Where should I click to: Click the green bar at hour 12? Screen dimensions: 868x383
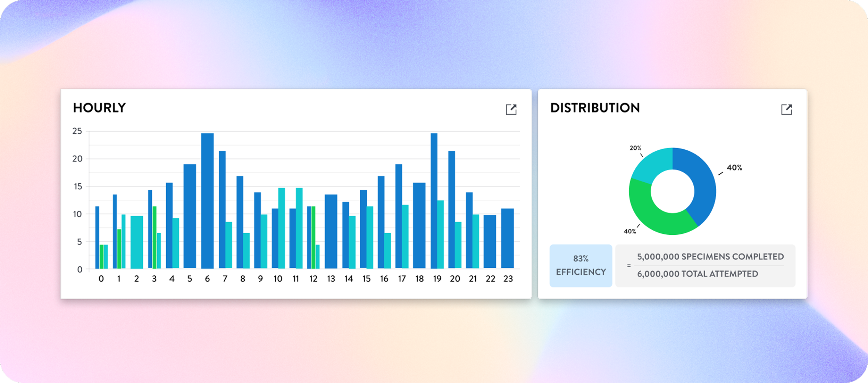pos(313,237)
